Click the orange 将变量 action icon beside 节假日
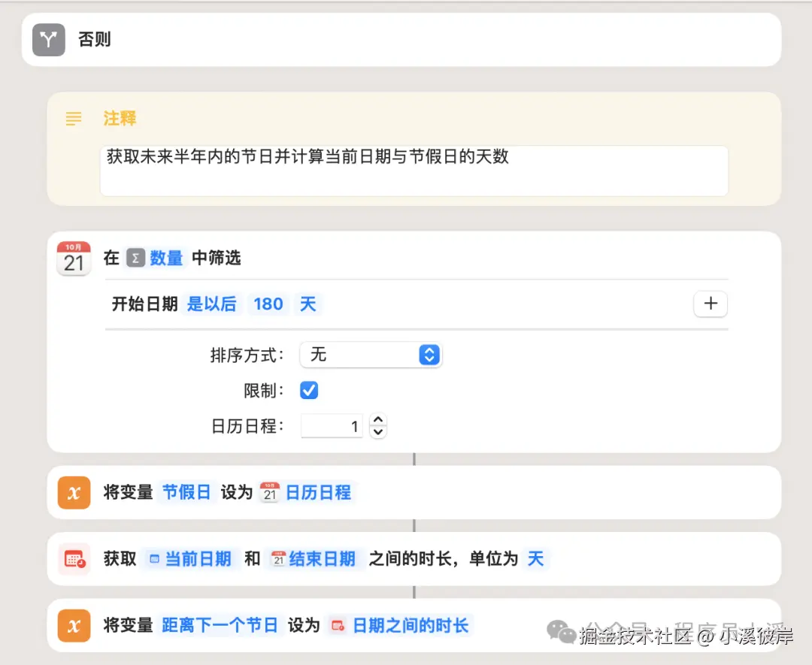The image size is (812, 665). tap(73, 492)
